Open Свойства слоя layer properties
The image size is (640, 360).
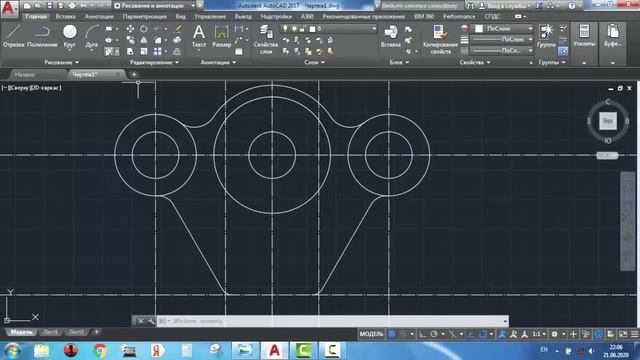click(x=266, y=39)
